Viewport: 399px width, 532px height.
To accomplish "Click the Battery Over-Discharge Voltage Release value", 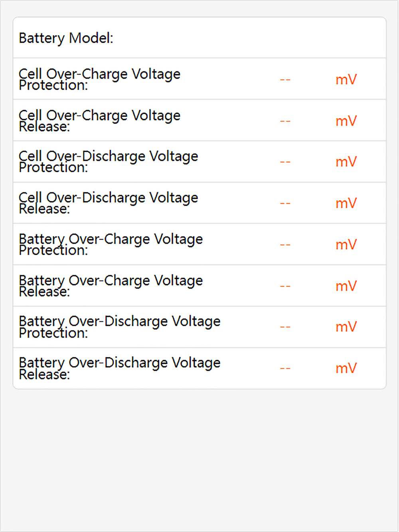I will click(x=285, y=369).
